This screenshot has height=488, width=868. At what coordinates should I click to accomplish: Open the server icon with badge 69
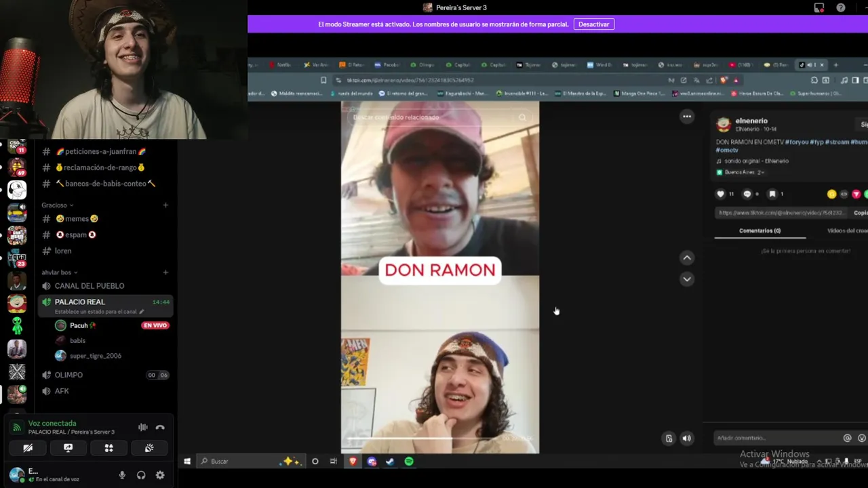[17, 167]
